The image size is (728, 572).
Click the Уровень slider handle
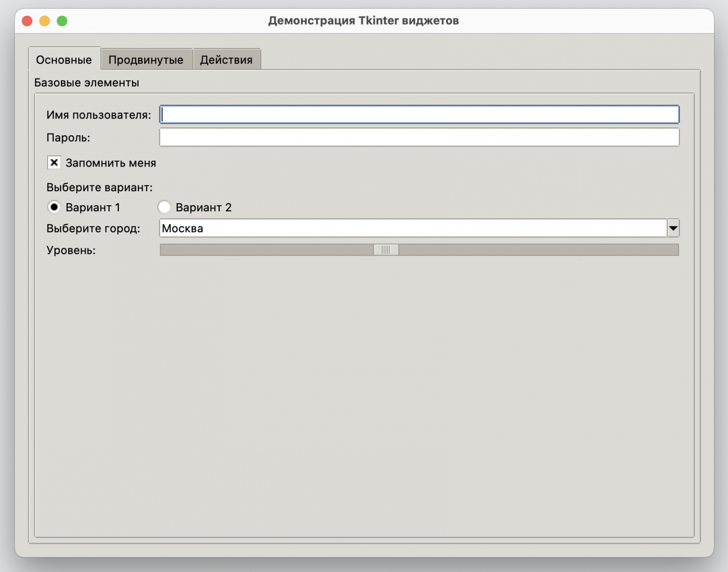click(x=385, y=250)
